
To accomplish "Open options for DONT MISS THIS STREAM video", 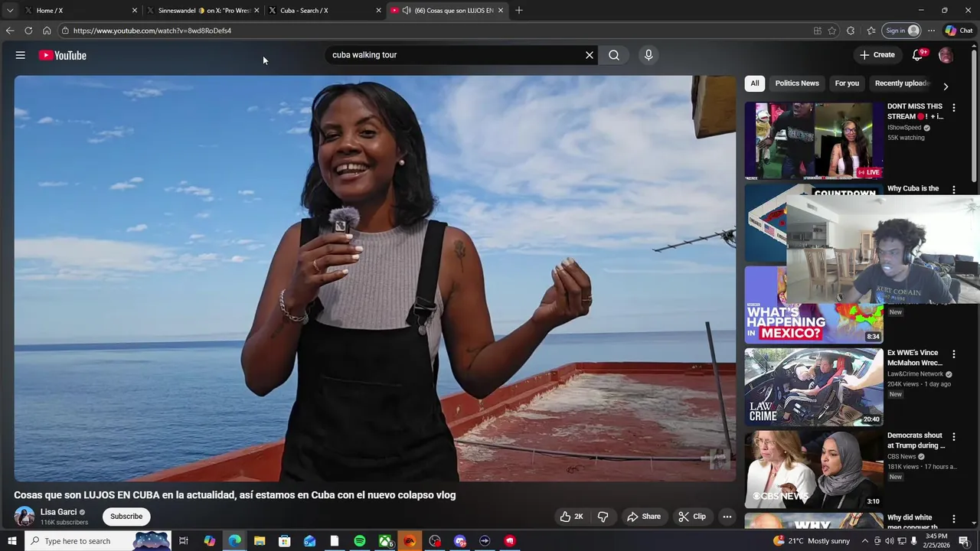I will (953, 108).
